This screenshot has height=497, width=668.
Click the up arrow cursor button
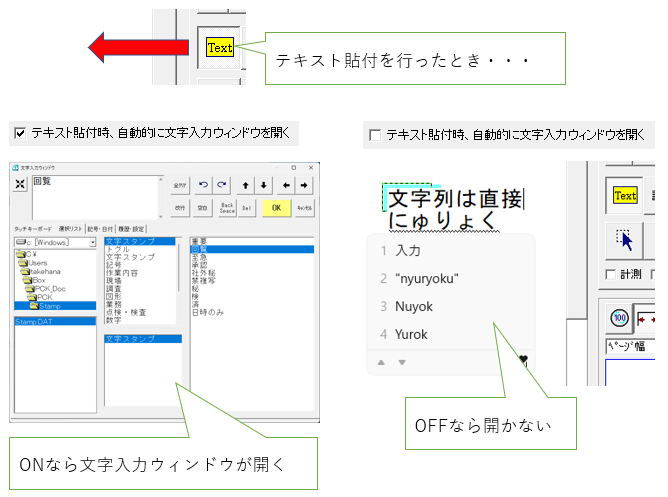[x=247, y=185]
